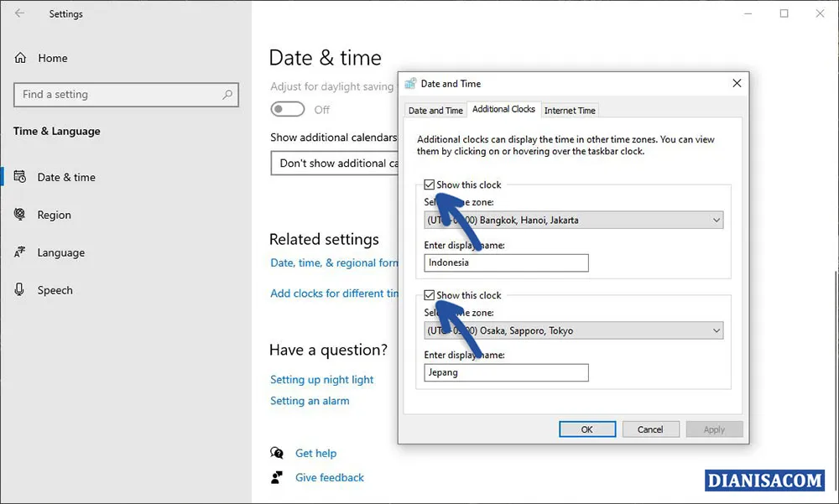Click the clock icon next to Date & time
The height and width of the screenshot is (504, 839).
coord(18,177)
